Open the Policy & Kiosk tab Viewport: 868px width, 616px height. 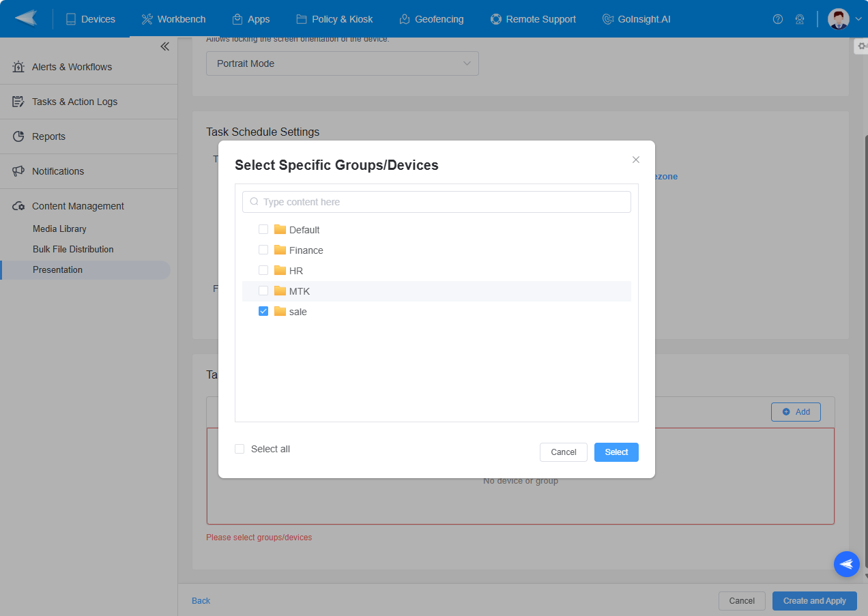(x=334, y=19)
